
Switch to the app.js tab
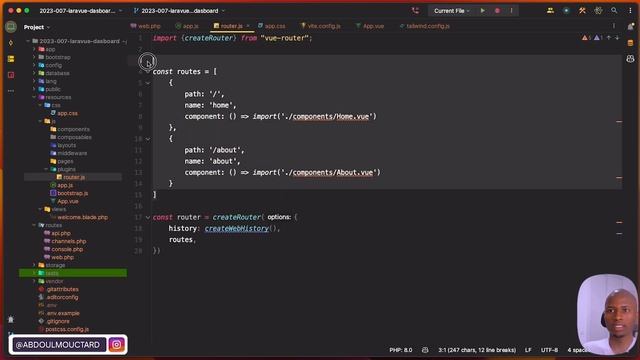(187, 26)
